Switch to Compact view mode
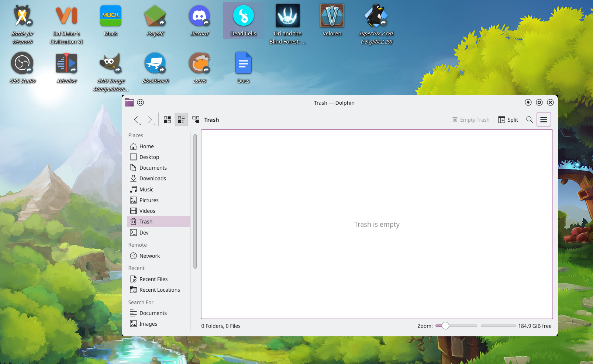593x364 pixels. [181, 119]
